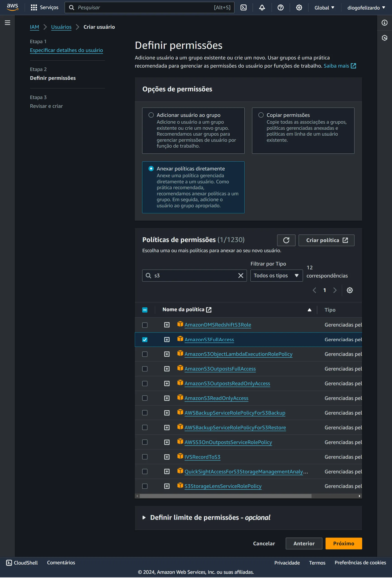
Task: Open the info panel icon
Action: [x=384, y=23]
